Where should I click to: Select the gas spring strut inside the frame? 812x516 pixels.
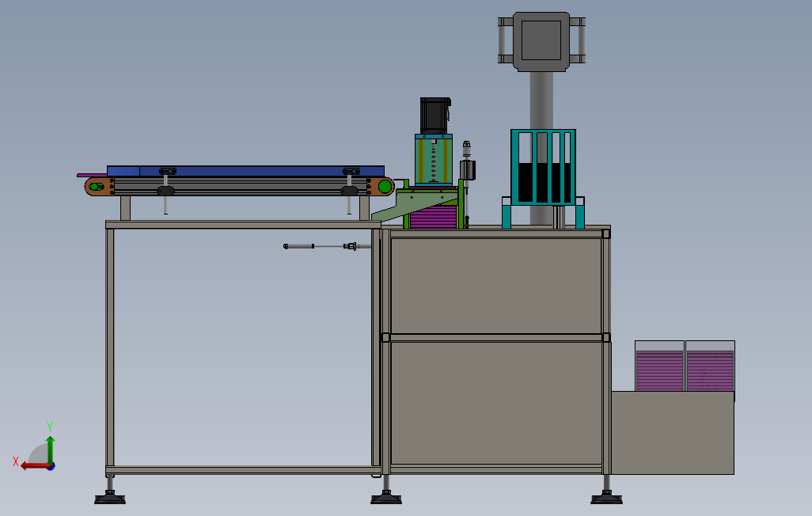(328, 246)
